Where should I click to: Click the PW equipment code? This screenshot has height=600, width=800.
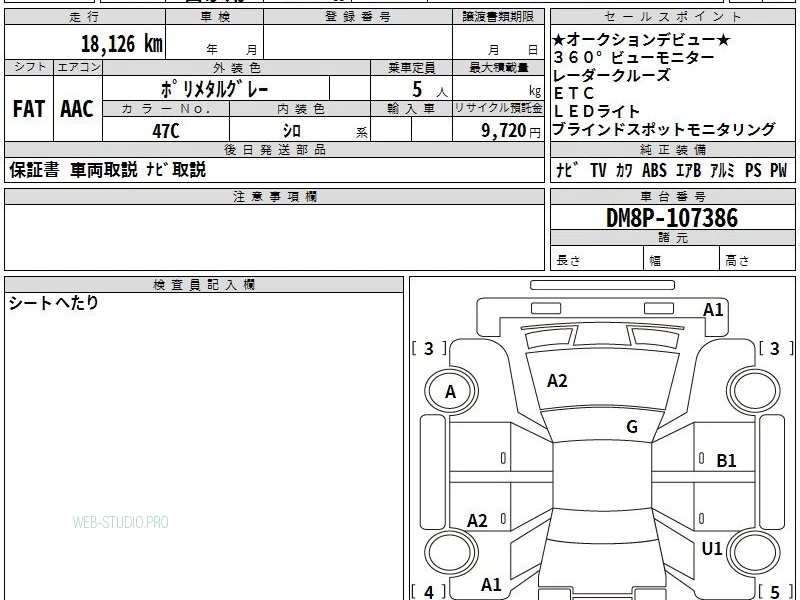click(x=779, y=170)
